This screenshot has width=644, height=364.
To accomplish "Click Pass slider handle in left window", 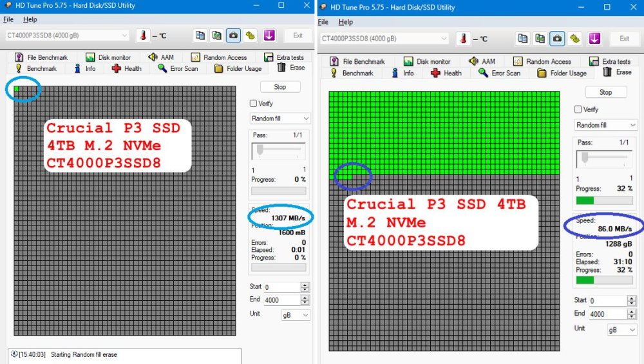I will click(x=260, y=150).
